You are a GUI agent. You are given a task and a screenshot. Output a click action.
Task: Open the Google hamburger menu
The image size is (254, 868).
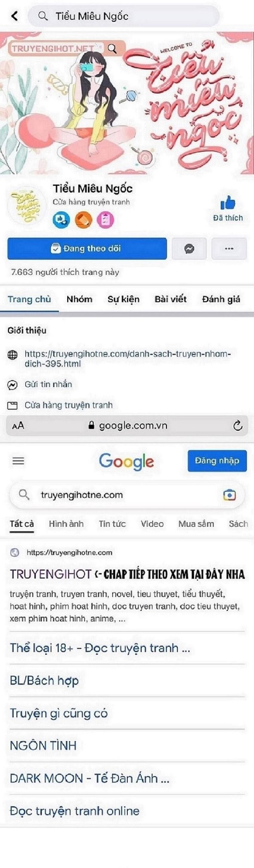(18, 460)
